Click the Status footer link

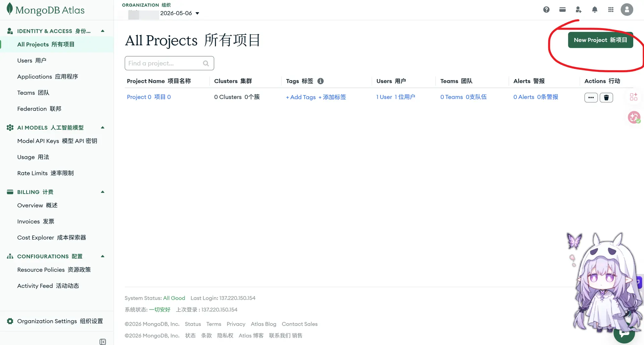pos(193,324)
